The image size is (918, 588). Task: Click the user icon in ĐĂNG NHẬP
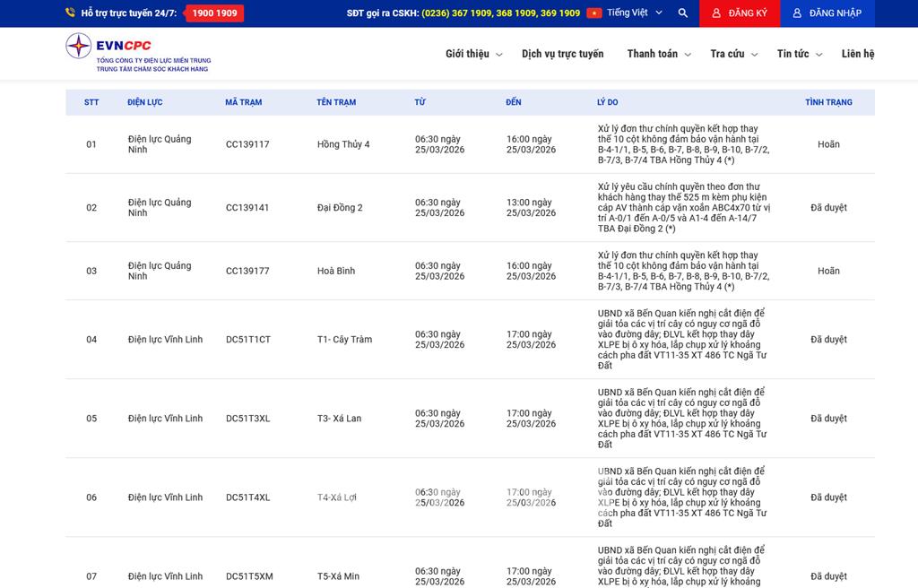click(x=797, y=13)
